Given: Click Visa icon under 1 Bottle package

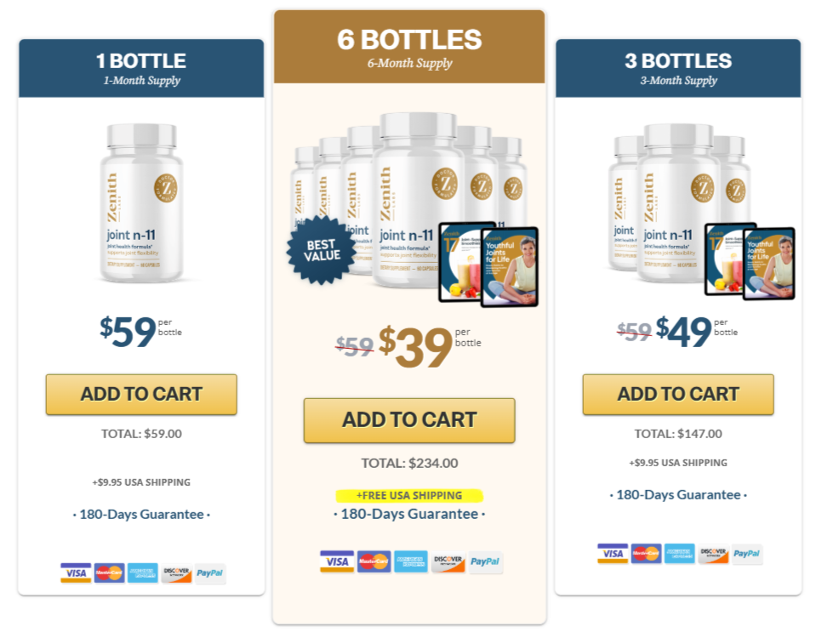Looking at the screenshot, I should click(x=76, y=573).
